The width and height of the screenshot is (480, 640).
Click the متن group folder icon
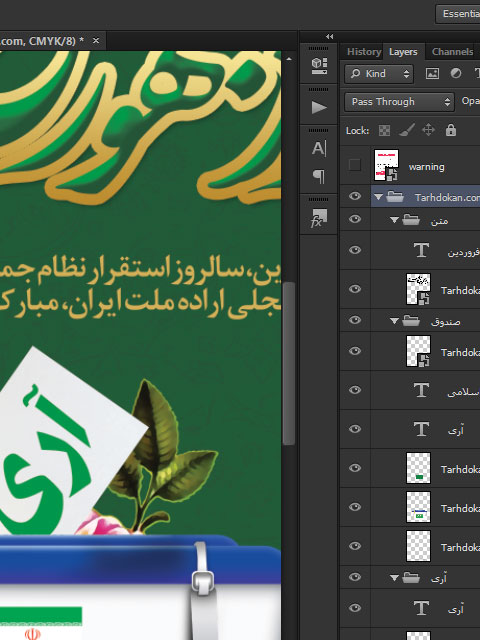click(411, 220)
